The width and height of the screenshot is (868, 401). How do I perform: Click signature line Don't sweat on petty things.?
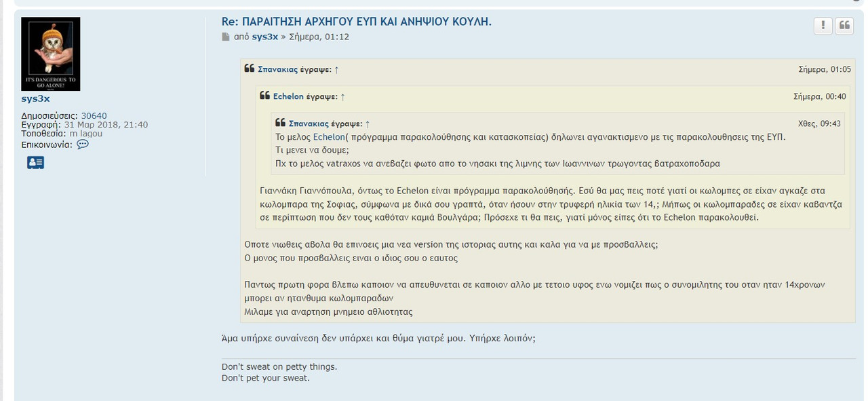pos(279,367)
